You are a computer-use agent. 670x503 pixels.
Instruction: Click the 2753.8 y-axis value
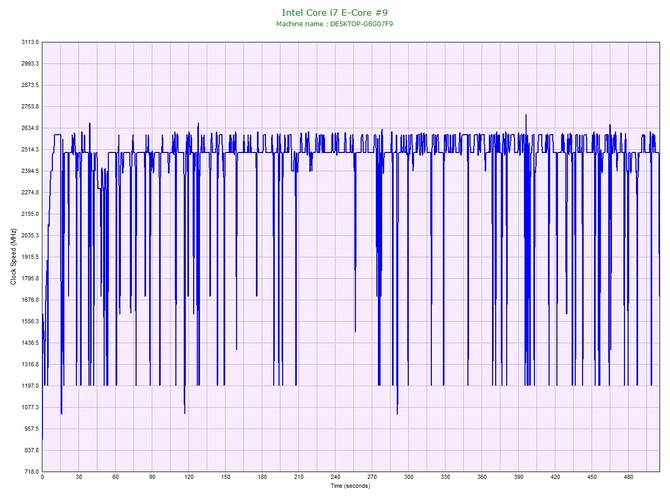pos(30,107)
